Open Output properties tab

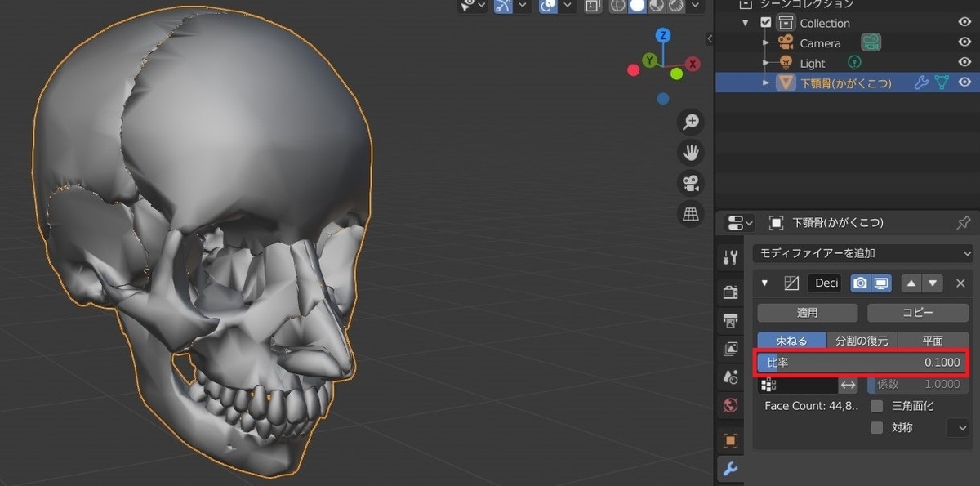pos(730,321)
